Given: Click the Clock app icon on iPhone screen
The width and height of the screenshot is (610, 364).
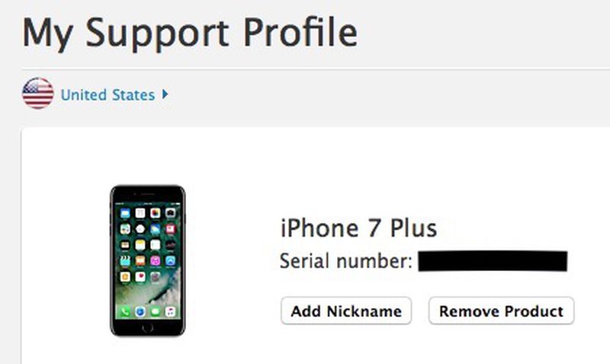Looking at the screenshot, I should [x=140, y=228].
